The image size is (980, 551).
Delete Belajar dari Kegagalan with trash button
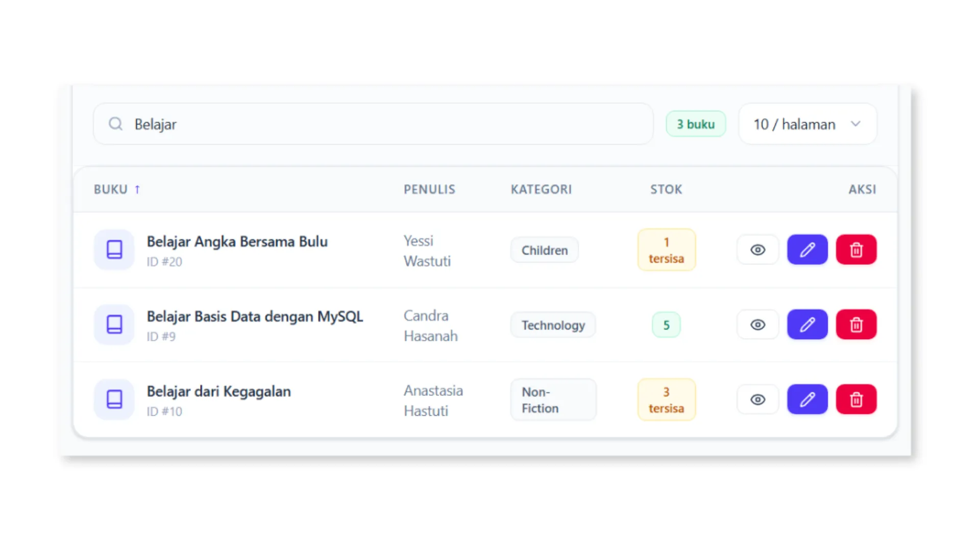(x=856, y=399)
